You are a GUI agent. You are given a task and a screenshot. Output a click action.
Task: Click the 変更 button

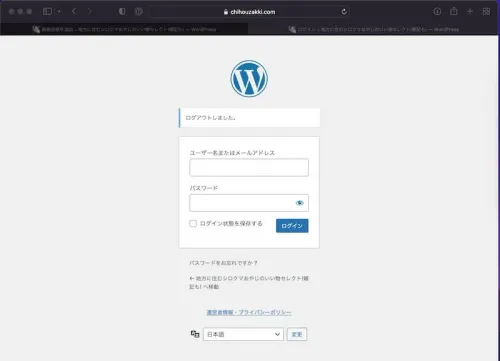pyautogui.click(x=297, y=334)
